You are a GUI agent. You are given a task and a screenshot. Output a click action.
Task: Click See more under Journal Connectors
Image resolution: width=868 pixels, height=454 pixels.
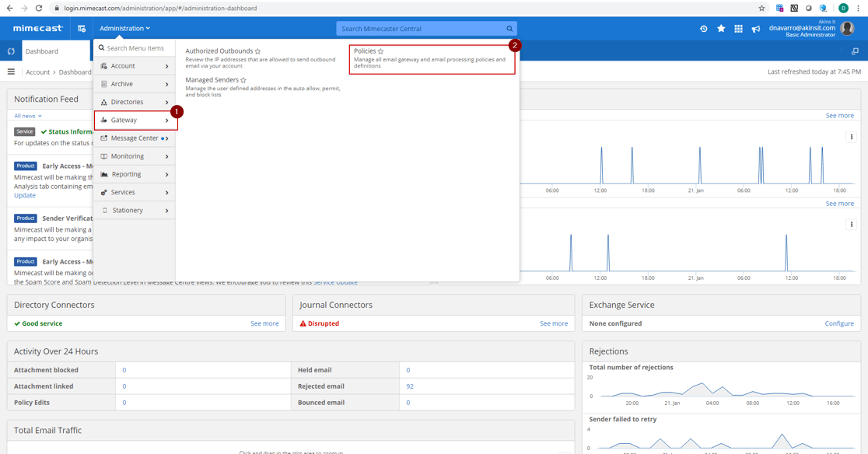pos(553,323)
